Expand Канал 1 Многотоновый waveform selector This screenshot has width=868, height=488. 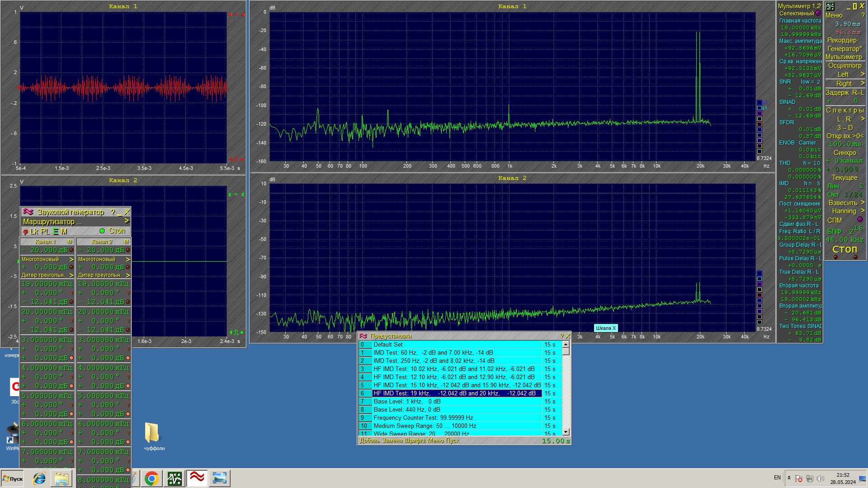coord(71,259)
